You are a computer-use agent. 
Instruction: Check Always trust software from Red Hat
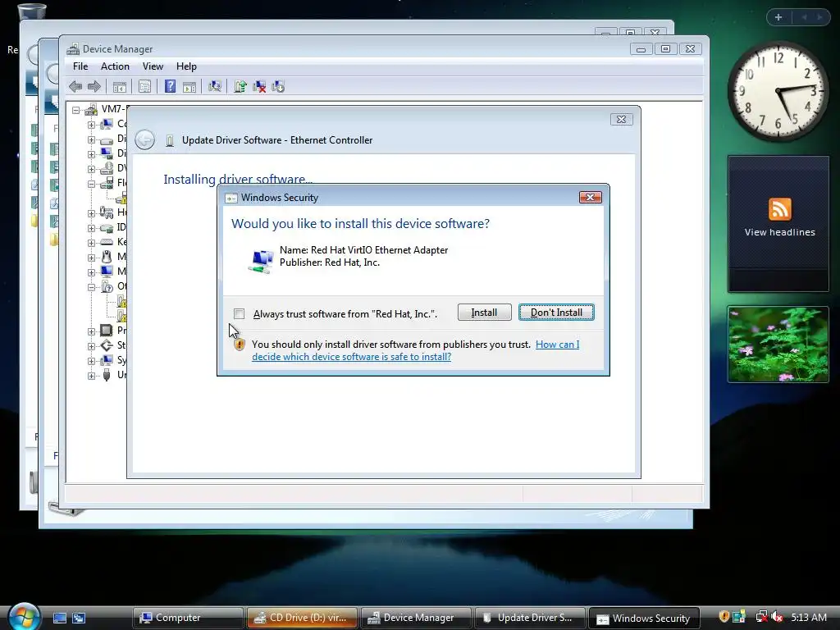(239, 313)
